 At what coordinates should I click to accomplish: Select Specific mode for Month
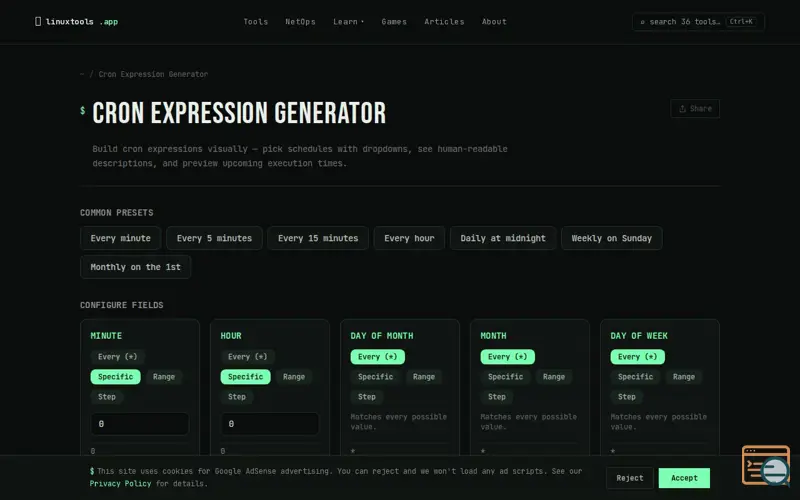click(506, 377)
